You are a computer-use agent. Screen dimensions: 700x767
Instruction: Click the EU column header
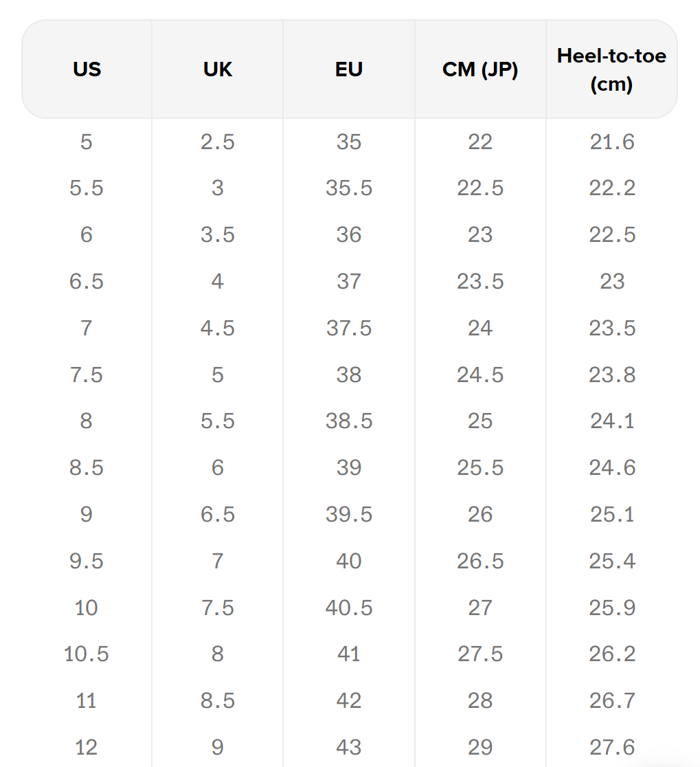click(349, 69)
